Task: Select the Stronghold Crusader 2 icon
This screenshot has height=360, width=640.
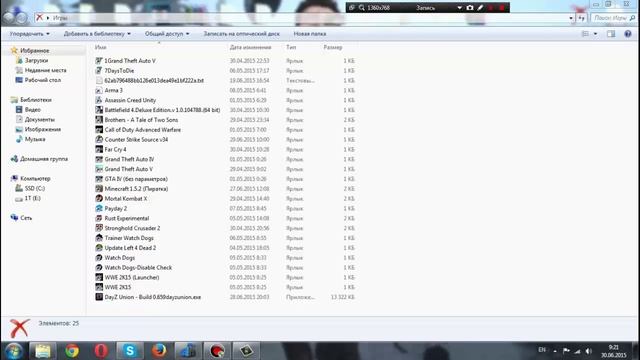Action: pos(99,228)
